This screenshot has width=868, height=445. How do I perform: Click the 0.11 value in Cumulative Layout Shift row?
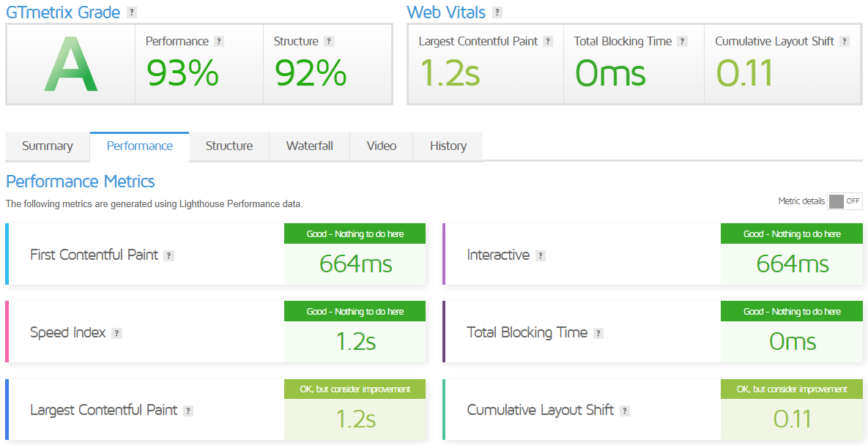coord(792,419)
